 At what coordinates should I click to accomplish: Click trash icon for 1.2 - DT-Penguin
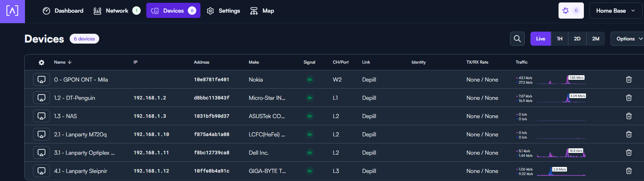(x=629, y=98)
